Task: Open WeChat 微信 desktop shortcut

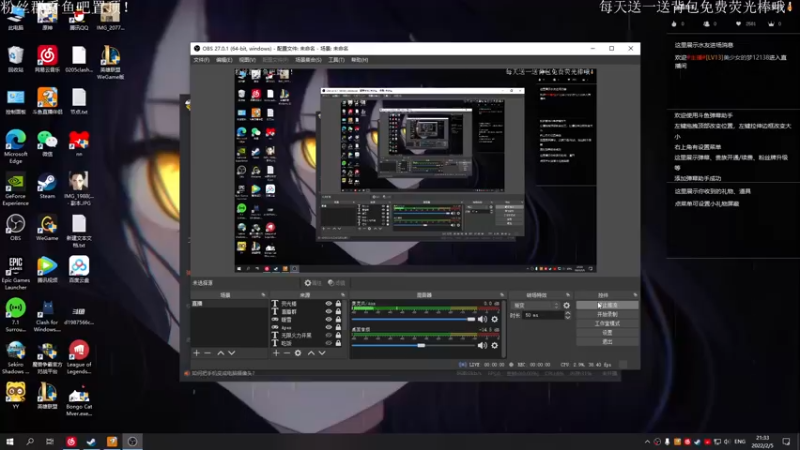Action: click(x=47, y=144)
